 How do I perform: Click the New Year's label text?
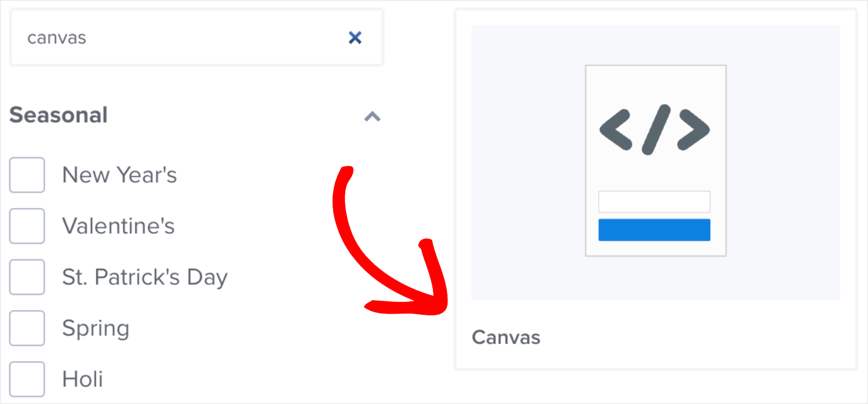tap(119, 174)
